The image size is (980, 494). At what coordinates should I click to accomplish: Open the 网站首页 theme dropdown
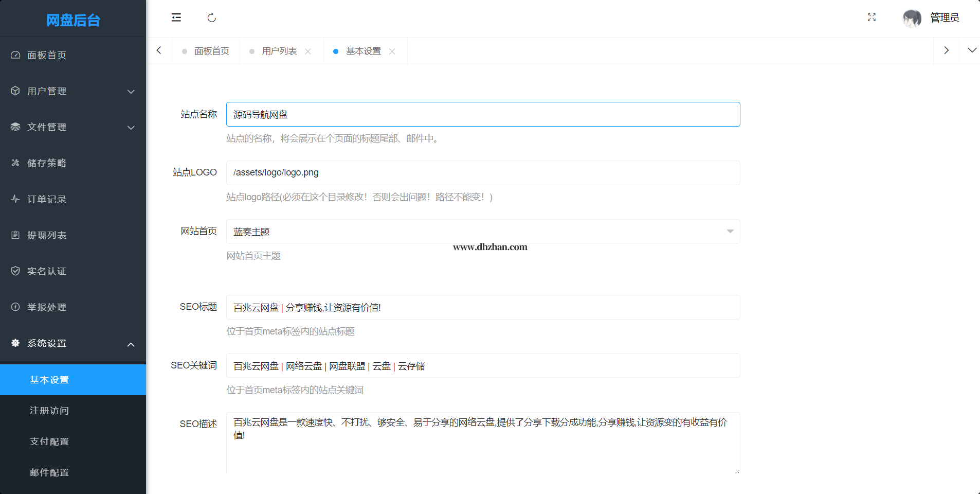pyautogui.click(x=483, y=232)
